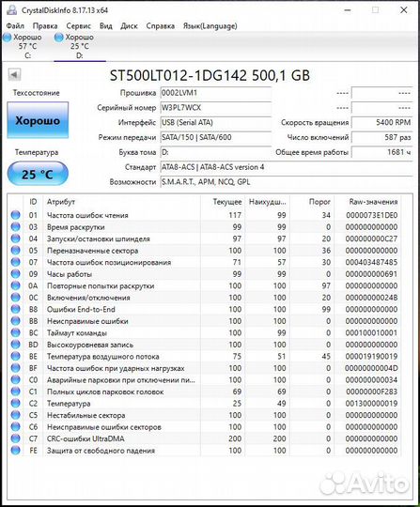The image size is (420, 507).
Task: Click status icon for C6 Неисправимые ошибки секторов
Action: (15, 427)
